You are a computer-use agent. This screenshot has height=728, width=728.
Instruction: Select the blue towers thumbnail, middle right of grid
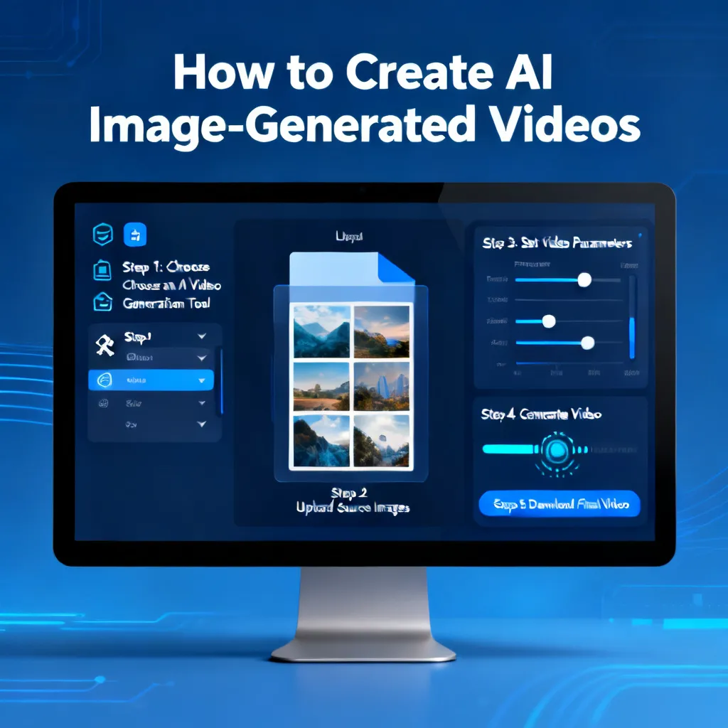tap(382, 386)
